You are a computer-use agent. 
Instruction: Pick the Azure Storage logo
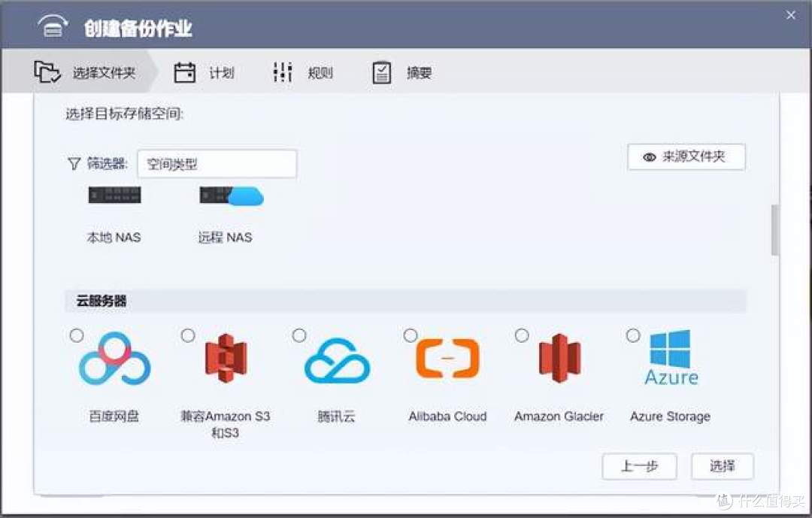coord(671,358)
